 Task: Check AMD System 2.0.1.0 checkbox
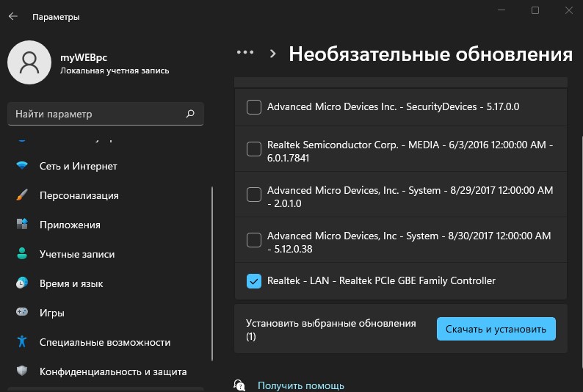pos(254,195)
